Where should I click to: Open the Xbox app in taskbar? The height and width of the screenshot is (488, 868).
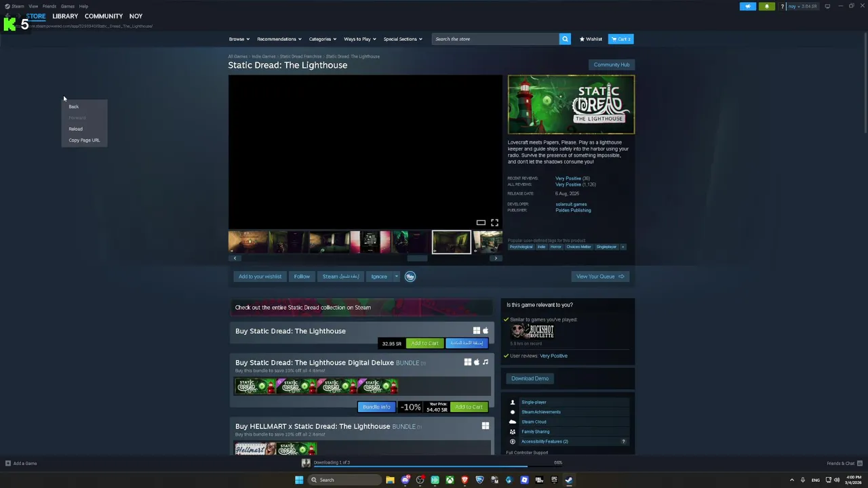pyautogui.click(x=450, y=480)
